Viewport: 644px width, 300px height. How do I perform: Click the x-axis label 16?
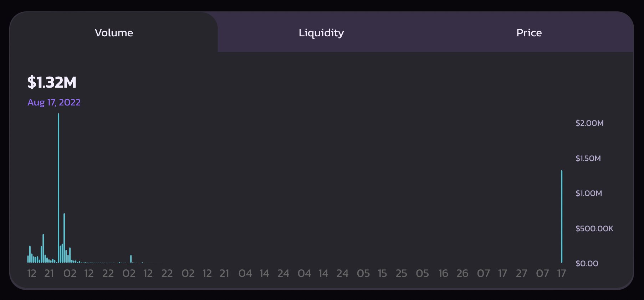443,274
